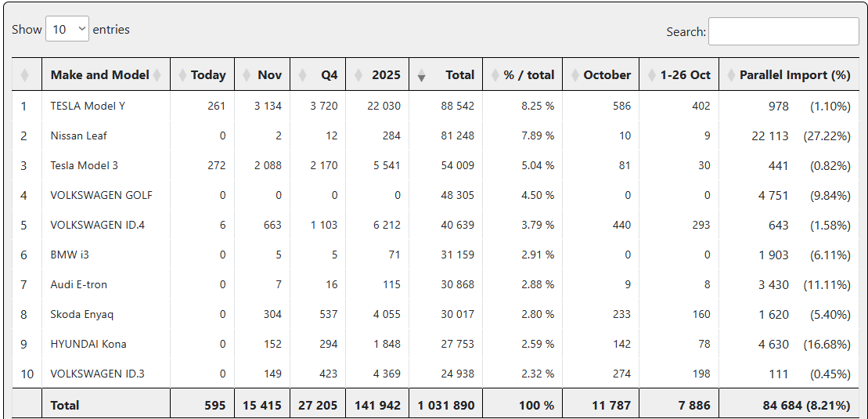
Task: Select the TESLA Model Y name cell
Action: point(88,106)
